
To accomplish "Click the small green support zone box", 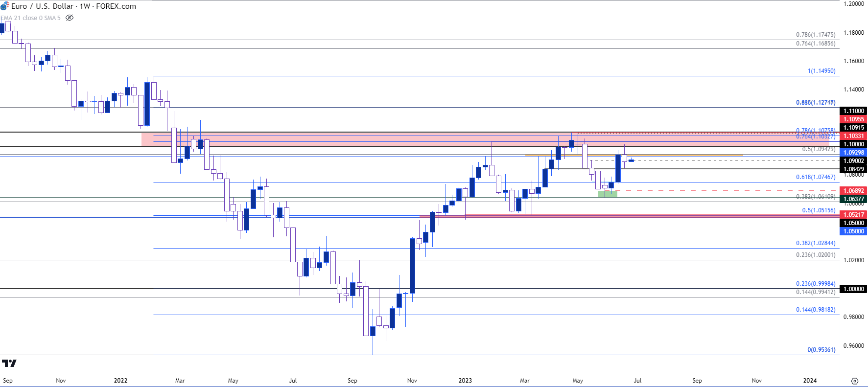I will [x=608, y=194].
